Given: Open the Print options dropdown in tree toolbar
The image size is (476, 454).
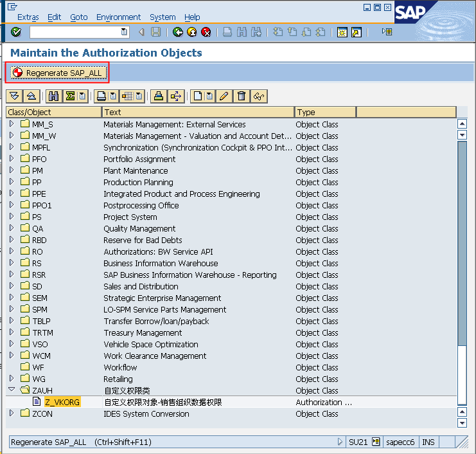Looking at the screenshot, I should point(114,96).
